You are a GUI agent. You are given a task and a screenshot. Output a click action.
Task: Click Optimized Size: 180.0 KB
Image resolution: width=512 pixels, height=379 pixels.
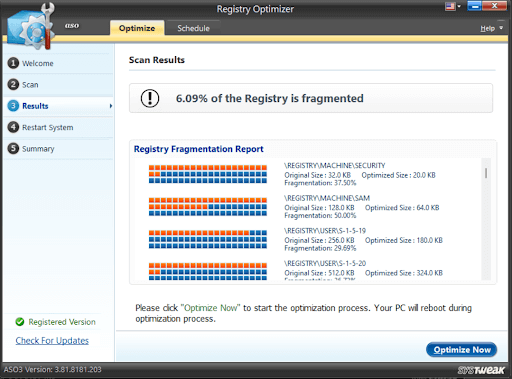(x=404, y=240)
